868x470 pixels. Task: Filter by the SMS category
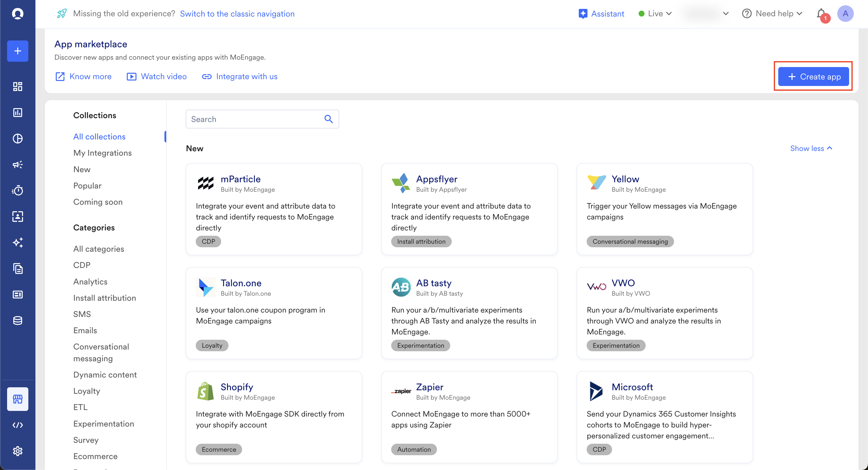coord(82,314)
